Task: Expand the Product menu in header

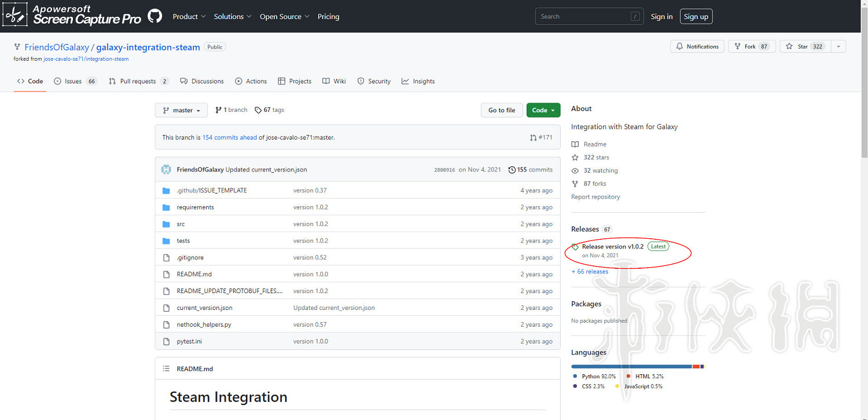Action: [189, 17]
